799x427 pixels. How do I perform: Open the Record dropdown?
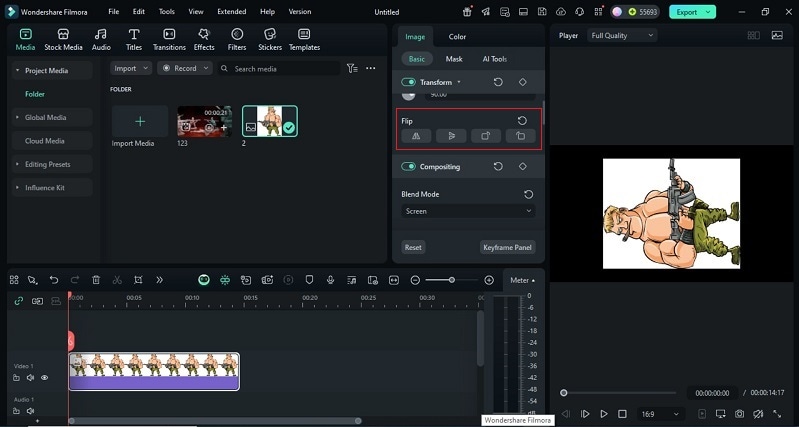(x=185, y=68)
